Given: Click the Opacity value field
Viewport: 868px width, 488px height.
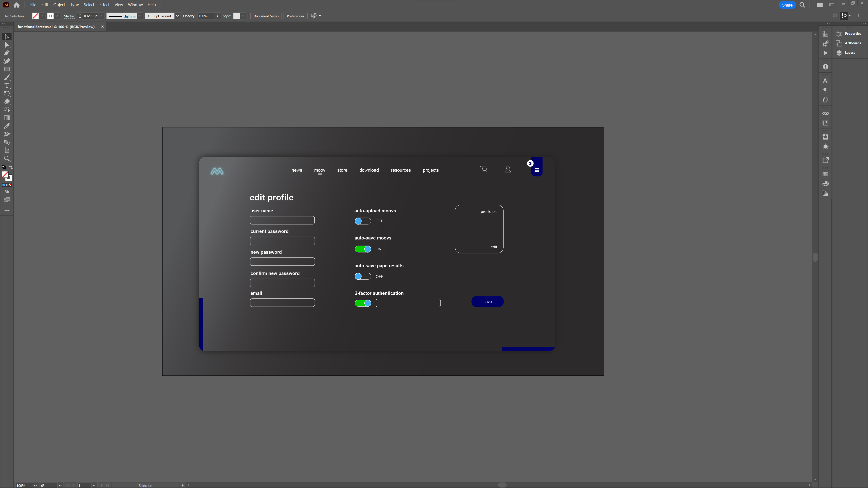Looking at the screenshot, I should pos(206,16).
